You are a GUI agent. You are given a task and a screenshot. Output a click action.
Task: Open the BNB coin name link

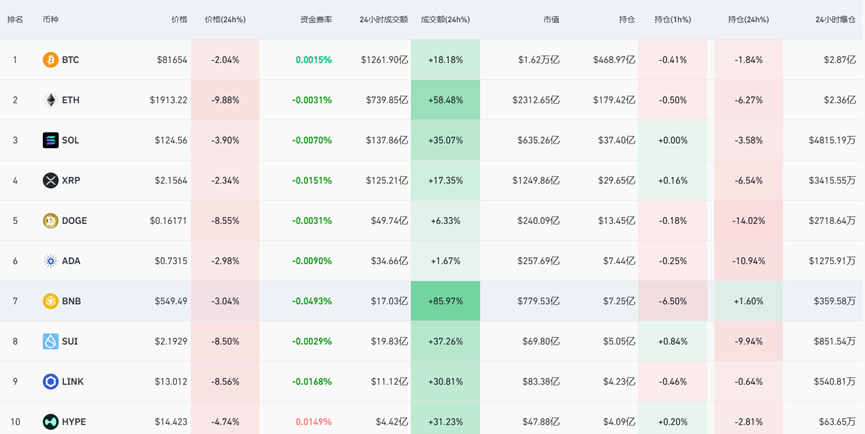[x=71, y=301]
